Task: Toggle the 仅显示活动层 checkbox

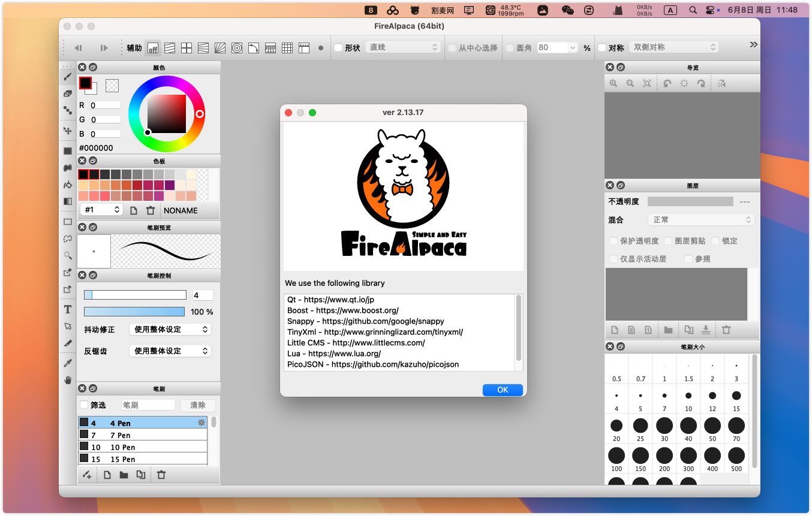Action: [x=613, y=259]
